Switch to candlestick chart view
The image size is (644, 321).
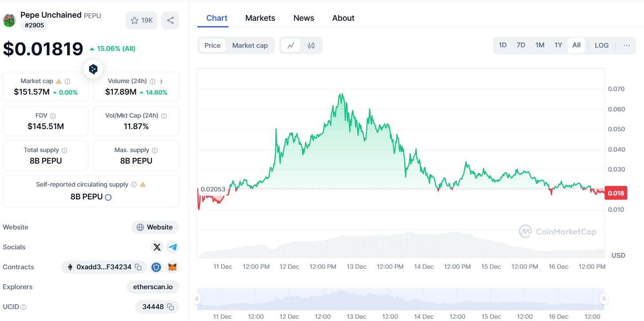pos(311,46)
